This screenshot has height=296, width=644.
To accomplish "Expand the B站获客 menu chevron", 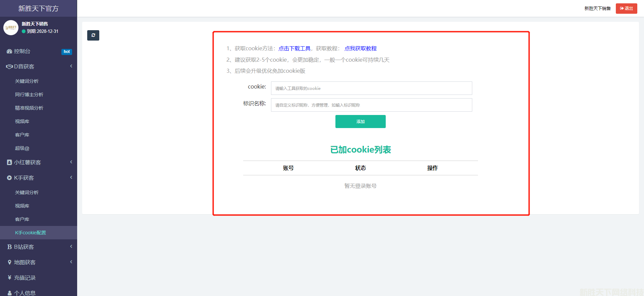I will click(71, 247).
